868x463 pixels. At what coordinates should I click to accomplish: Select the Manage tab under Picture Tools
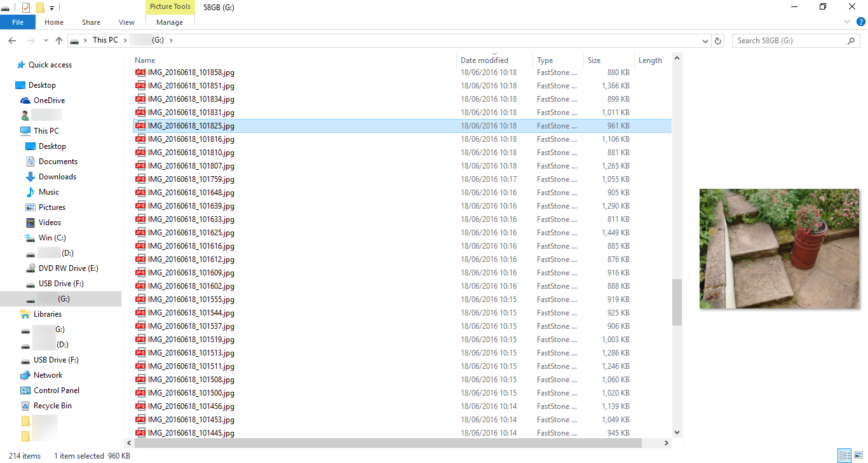tap(170, 22)
